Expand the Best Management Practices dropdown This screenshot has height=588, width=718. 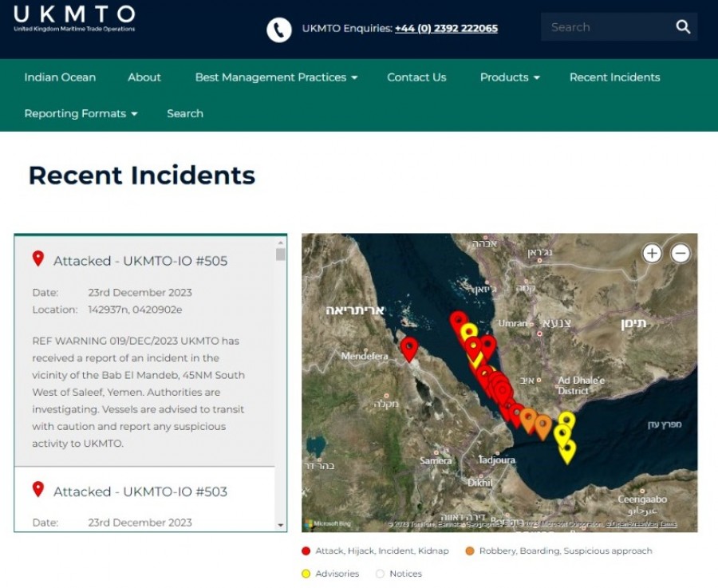coord(276,77)
